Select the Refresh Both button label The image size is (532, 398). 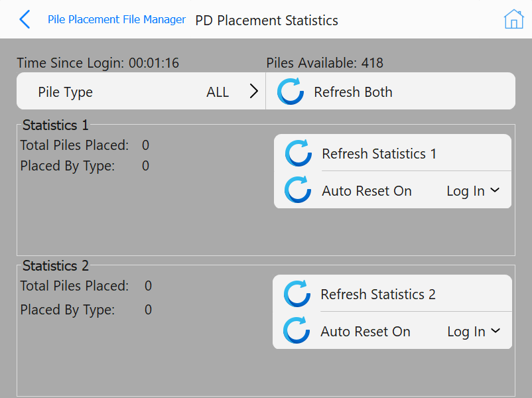point(353,92)
